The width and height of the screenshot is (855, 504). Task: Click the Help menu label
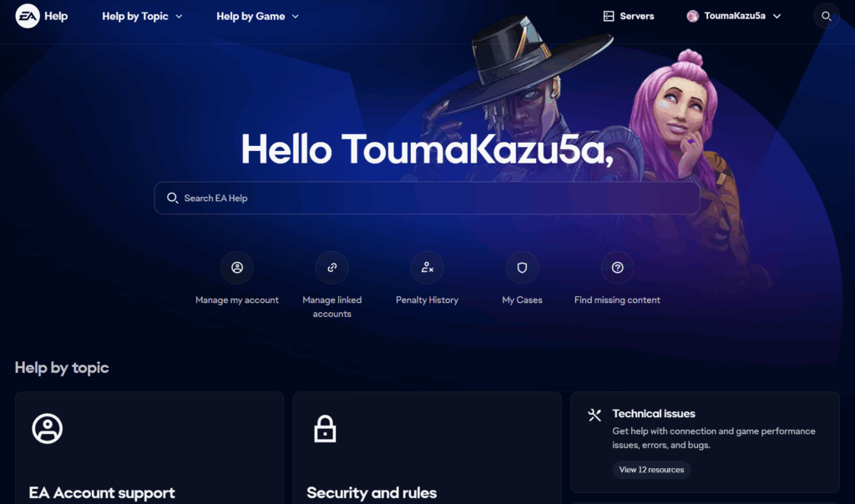(56, 17)
